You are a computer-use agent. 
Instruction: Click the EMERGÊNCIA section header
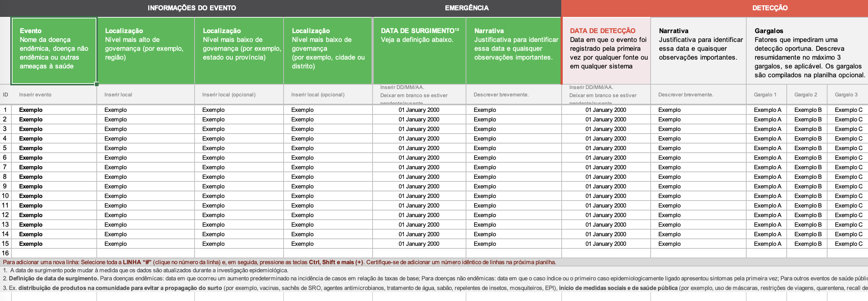(x=466, y=8)
